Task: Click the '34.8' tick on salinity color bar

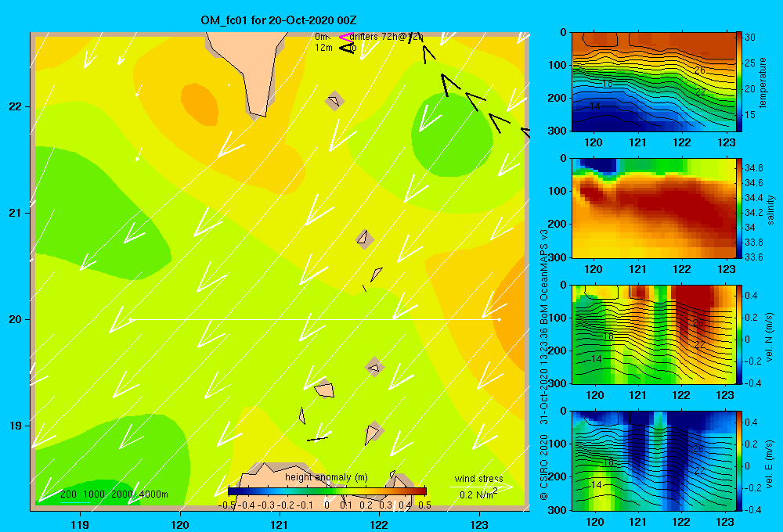Action: (753, 167)
